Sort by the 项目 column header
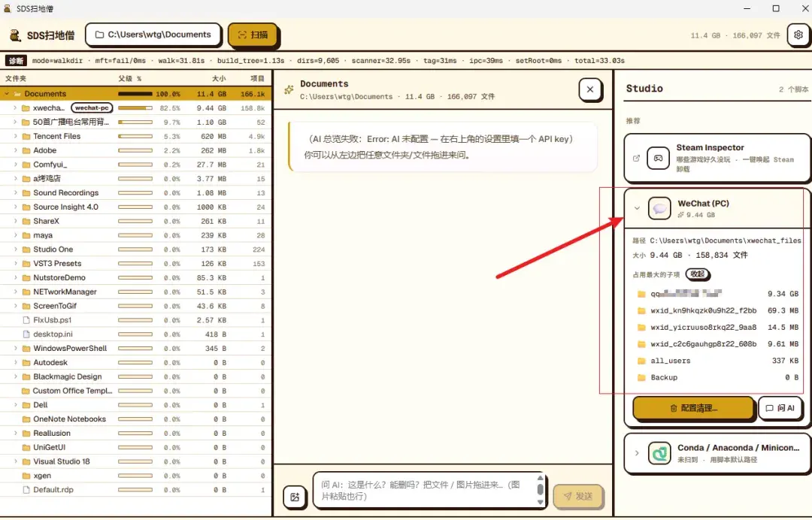Viewport: 812px width, 520px height. tap(257, 78)
